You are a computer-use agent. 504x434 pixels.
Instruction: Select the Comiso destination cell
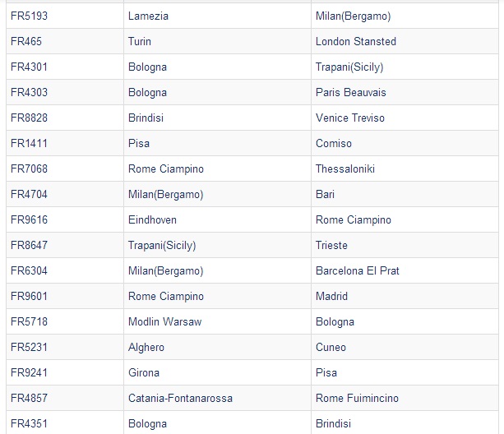pyautogui.click(x=405, y=143)
